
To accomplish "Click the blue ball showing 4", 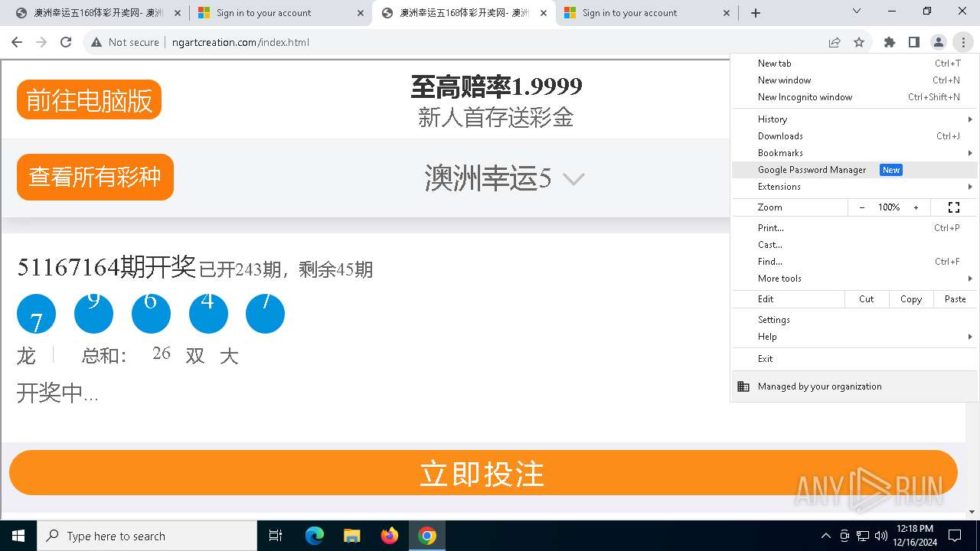I will click(x=208, y=314).
